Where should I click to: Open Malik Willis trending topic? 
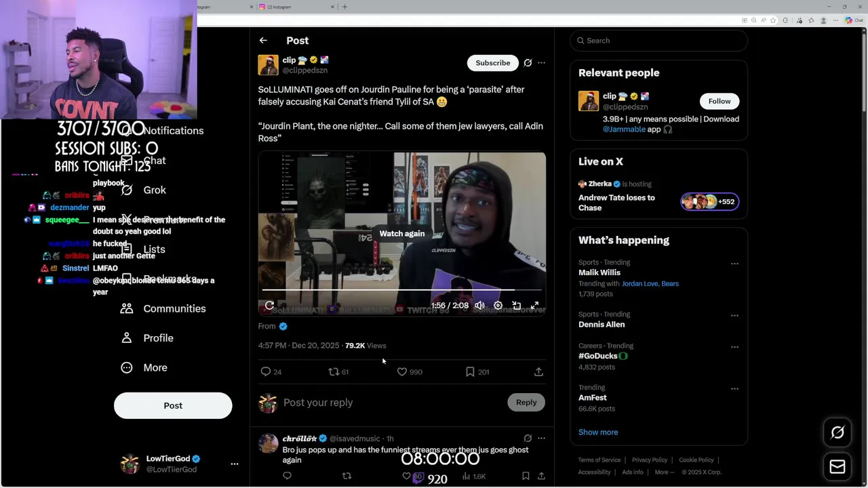599,272
